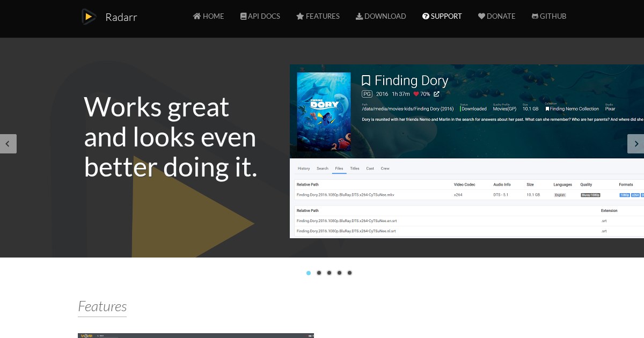The image size is (644, 338).
Task: Click the Finding Nemo Collection label
Action: coord(572,109)
